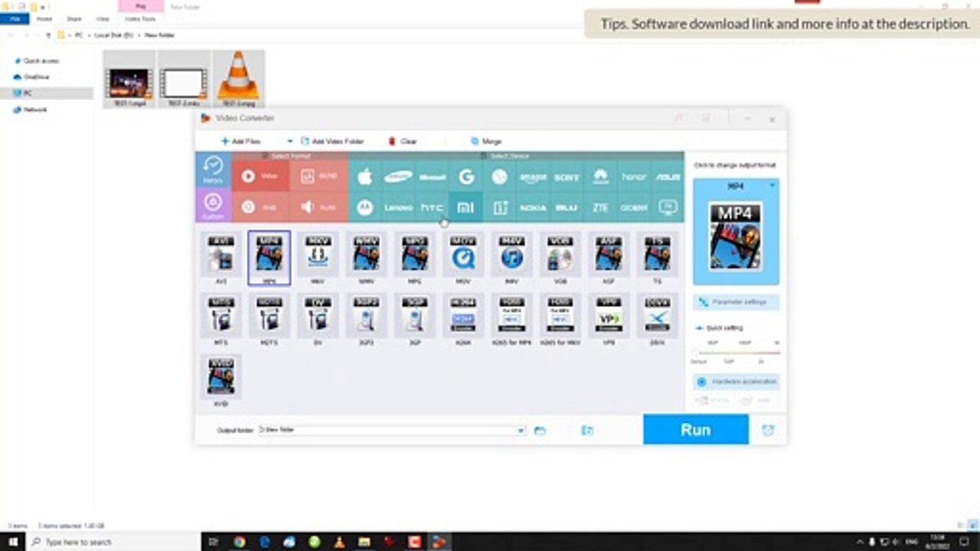980x551 pixels.
Task: Select the TV device category icon
Action: click(x=668, y=207)
